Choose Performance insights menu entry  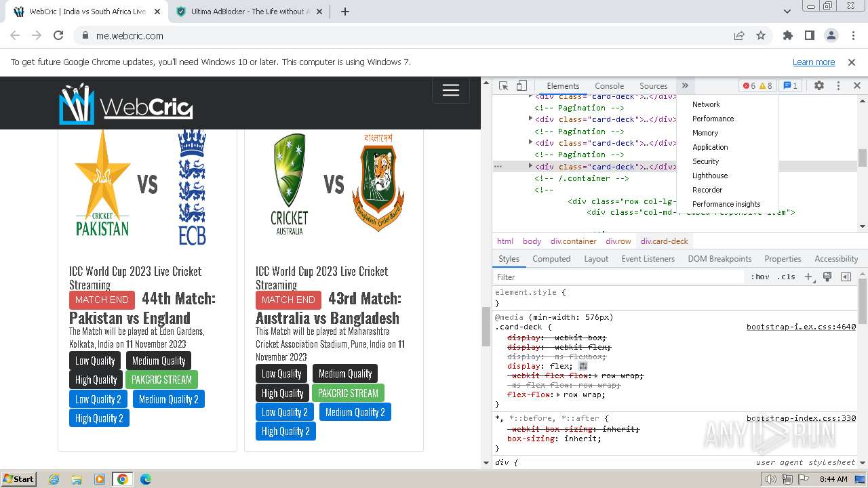[x=726, y=204]
